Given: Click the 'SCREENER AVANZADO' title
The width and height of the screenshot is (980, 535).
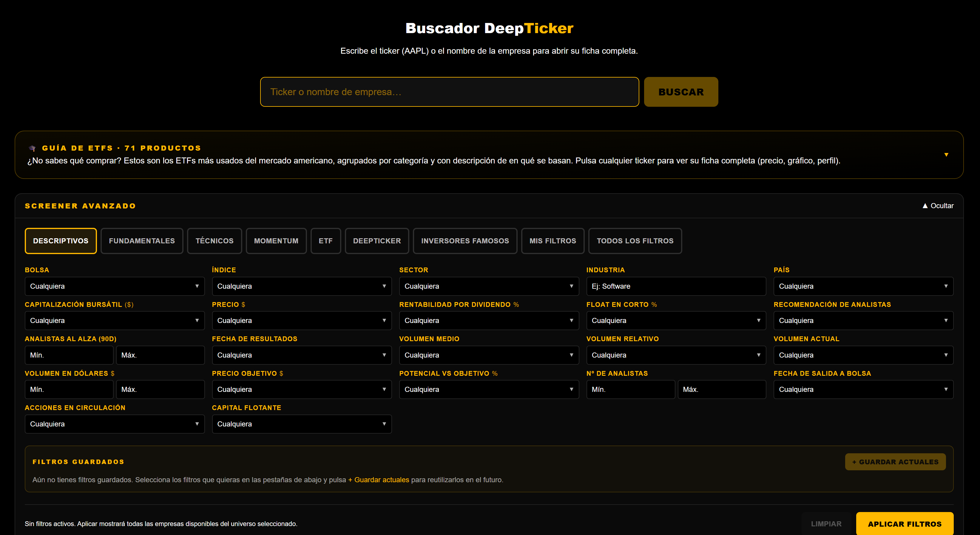Looking at the screenshot, I should pyautogui.click(x=80, y=206).
